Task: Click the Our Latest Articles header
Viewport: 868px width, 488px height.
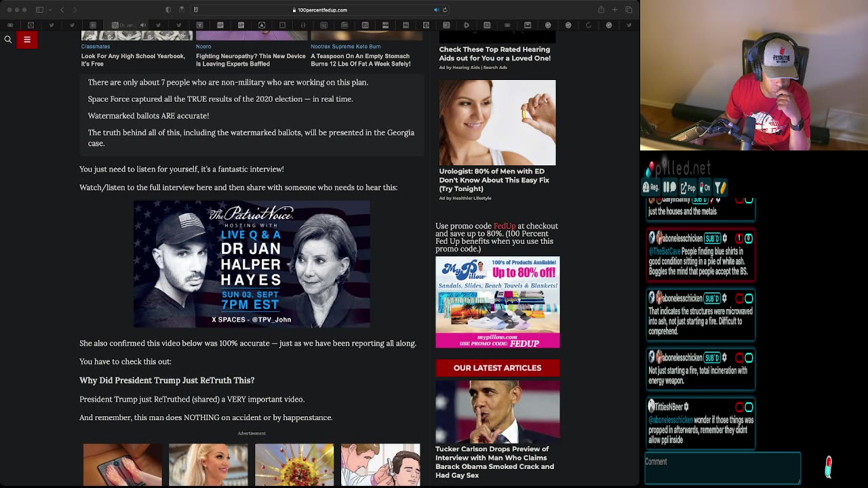Action: [498, 368]
